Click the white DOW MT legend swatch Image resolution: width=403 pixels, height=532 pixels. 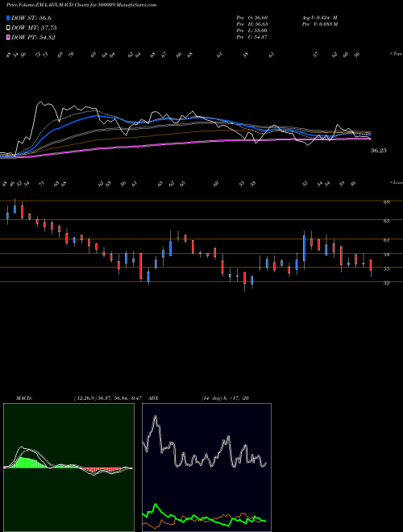tap(9, 28)
